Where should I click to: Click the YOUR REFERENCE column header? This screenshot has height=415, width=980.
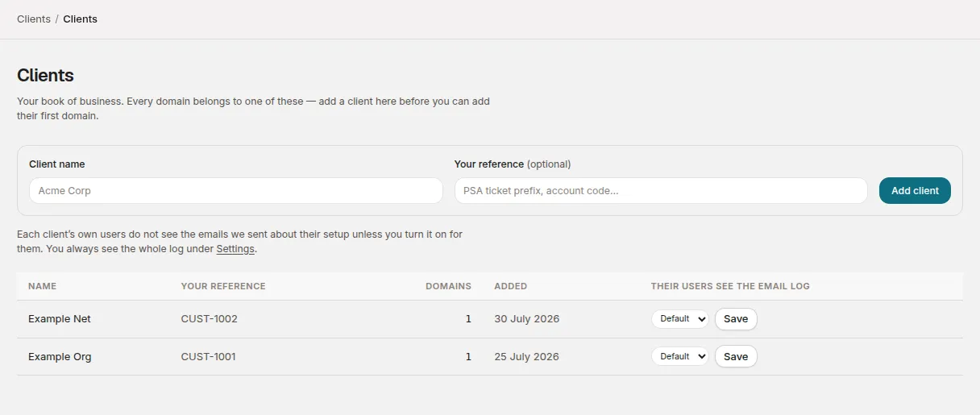[223, 286]
